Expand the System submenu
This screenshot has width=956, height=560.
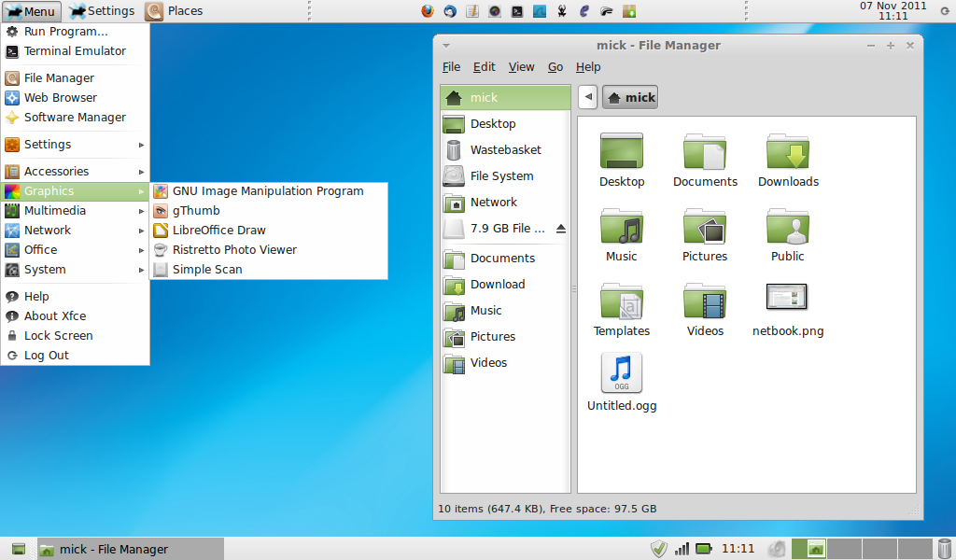[x=75, y=270]
